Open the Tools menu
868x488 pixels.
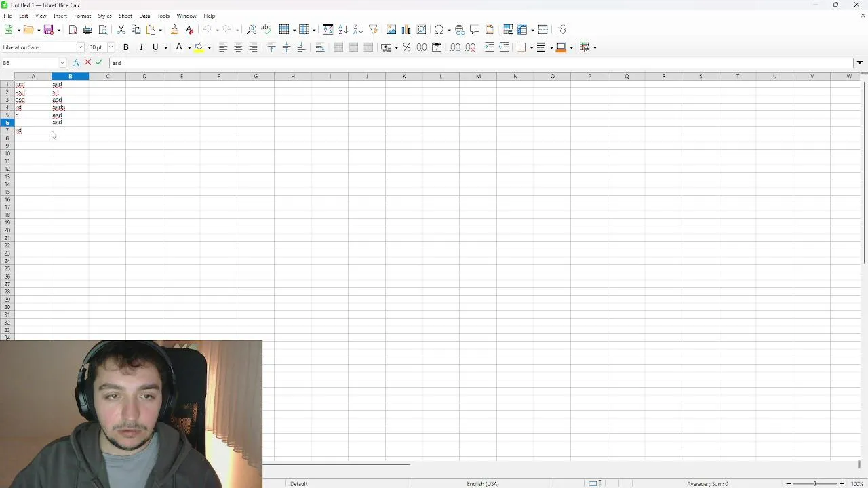pyautogui.click(x=163, y=16)
